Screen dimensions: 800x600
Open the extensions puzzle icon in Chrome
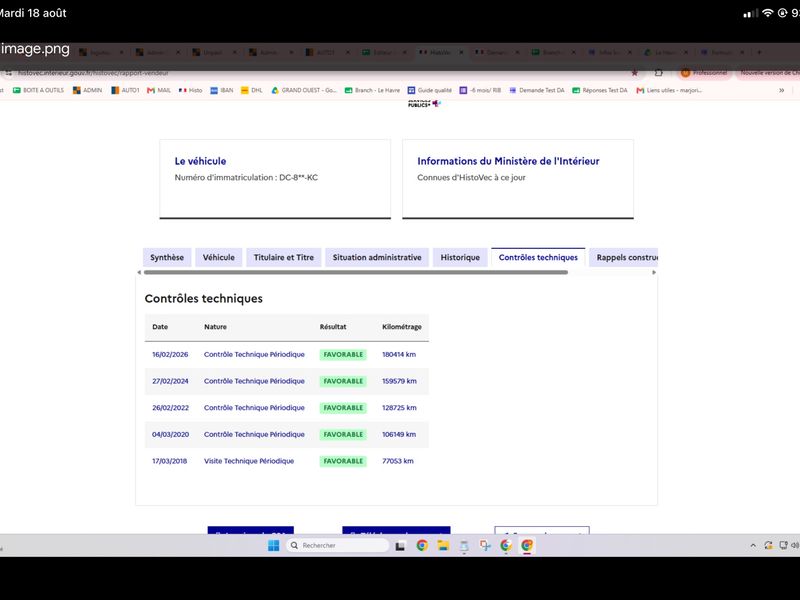click(659, 73)
